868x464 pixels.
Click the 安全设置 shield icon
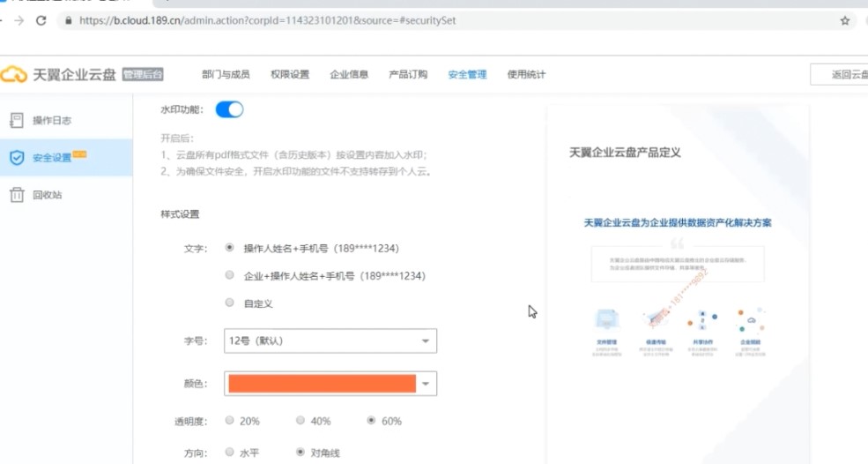(17, 157)
